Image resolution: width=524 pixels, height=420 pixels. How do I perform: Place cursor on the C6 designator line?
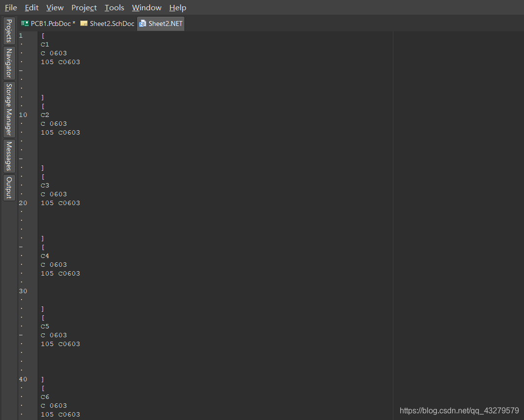pyautogui.click(x=45, y=397)
